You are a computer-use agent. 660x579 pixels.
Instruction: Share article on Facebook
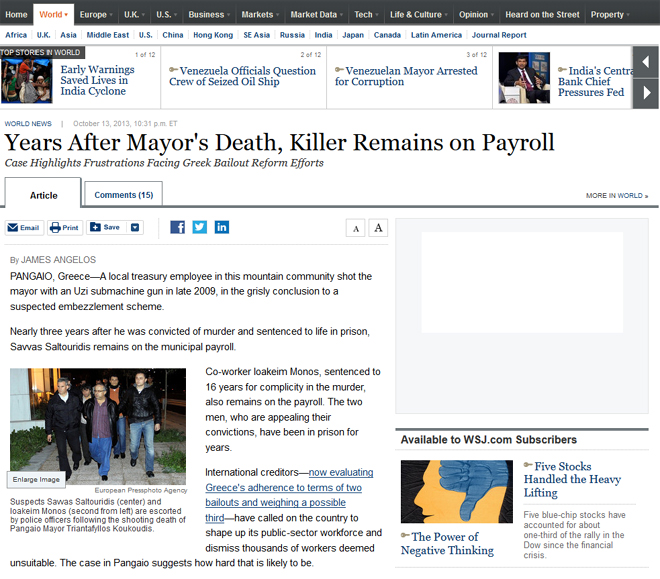point(178,227)
